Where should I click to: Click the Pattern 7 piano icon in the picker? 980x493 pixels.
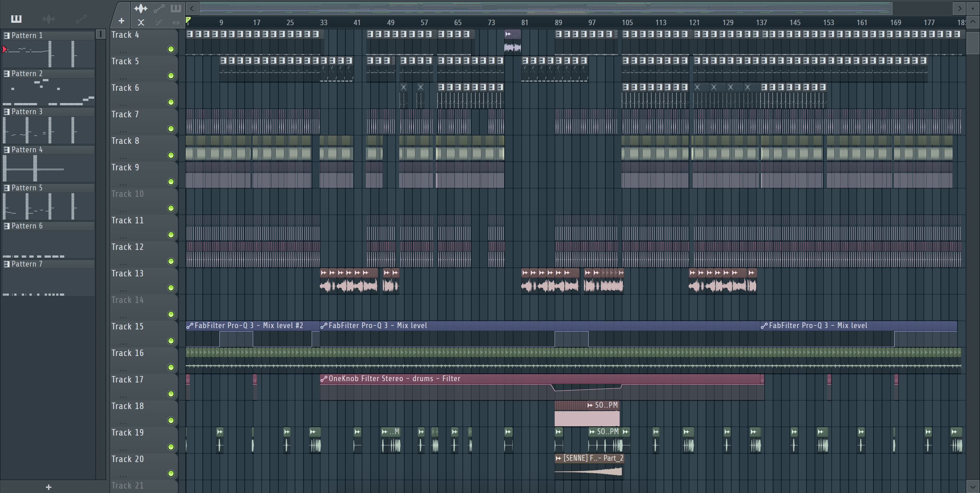pyautogui.click(x=6, y=264)
